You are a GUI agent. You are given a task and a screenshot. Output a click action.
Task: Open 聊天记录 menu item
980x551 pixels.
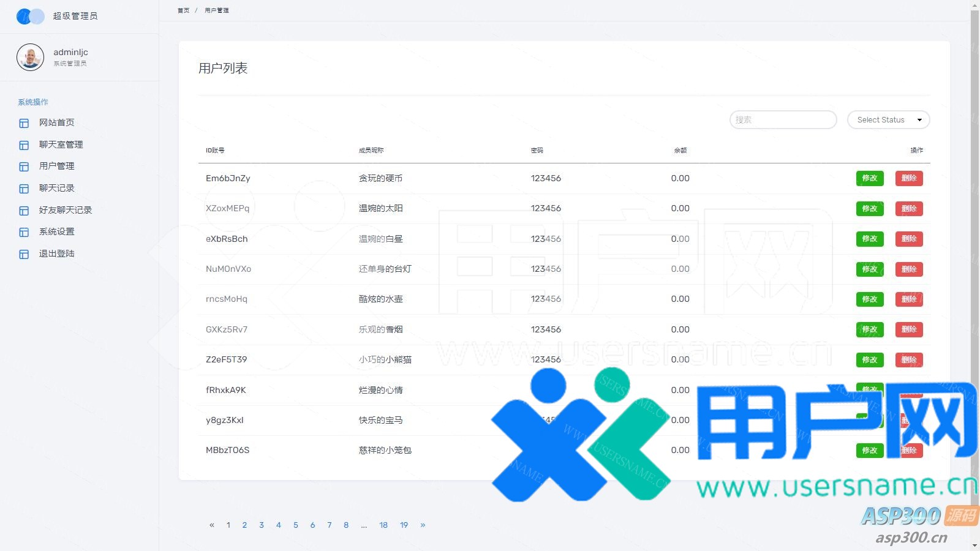click(57, 188)
